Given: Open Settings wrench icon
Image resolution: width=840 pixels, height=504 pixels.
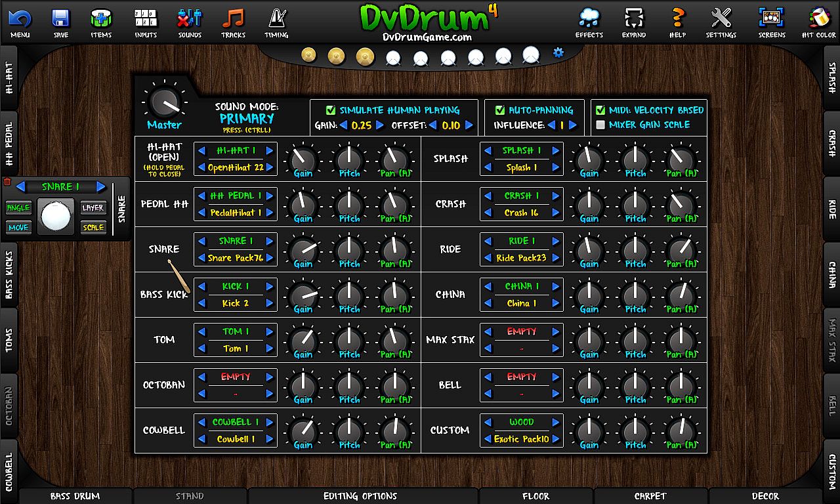Looking at the screenshot, I should click(721, 18).
